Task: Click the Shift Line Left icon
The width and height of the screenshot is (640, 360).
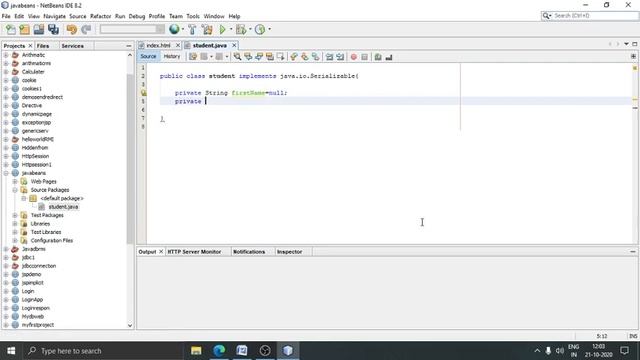Action: coord(329,57)
